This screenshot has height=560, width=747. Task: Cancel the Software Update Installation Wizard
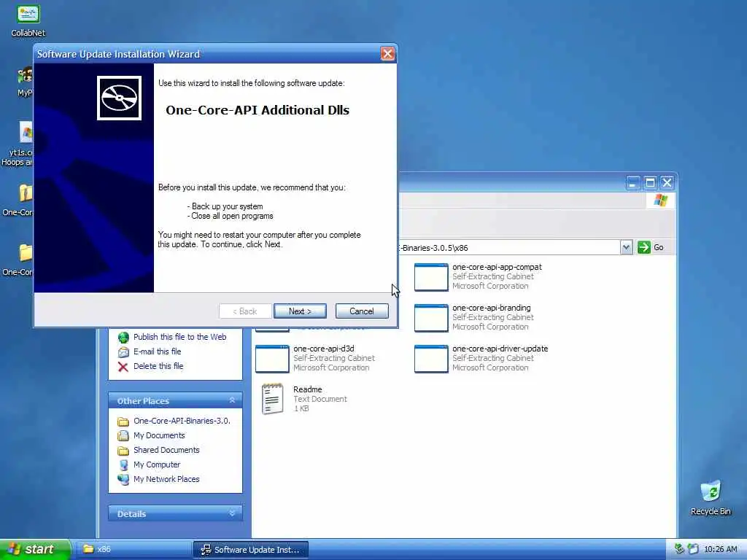pyautogui.click(x=362, y=311)
